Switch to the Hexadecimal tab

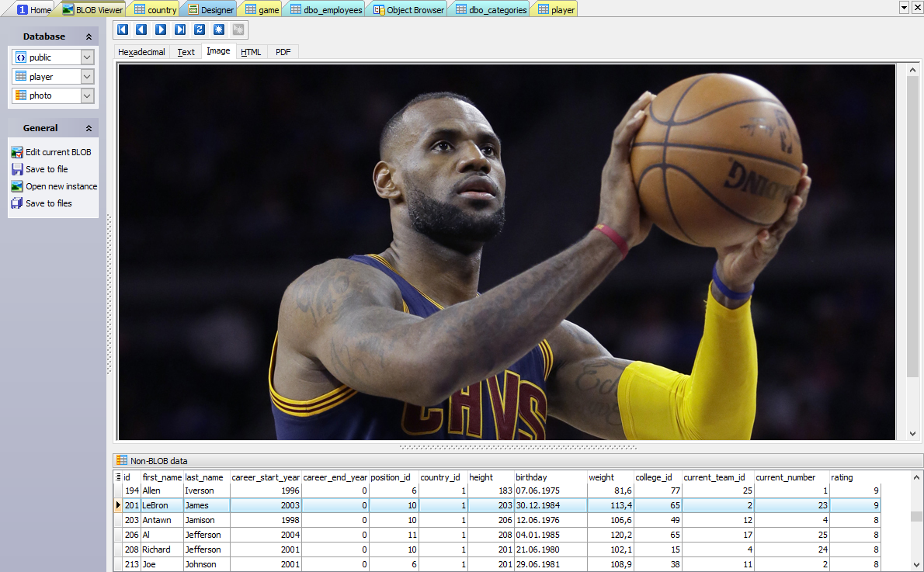pyautogui.click(x=141, y=51)
